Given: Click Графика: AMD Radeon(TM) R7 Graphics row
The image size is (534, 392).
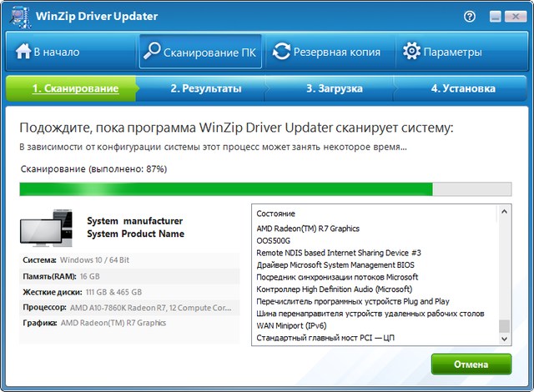Looking at the screenshot, I should [x=129, y=323].
